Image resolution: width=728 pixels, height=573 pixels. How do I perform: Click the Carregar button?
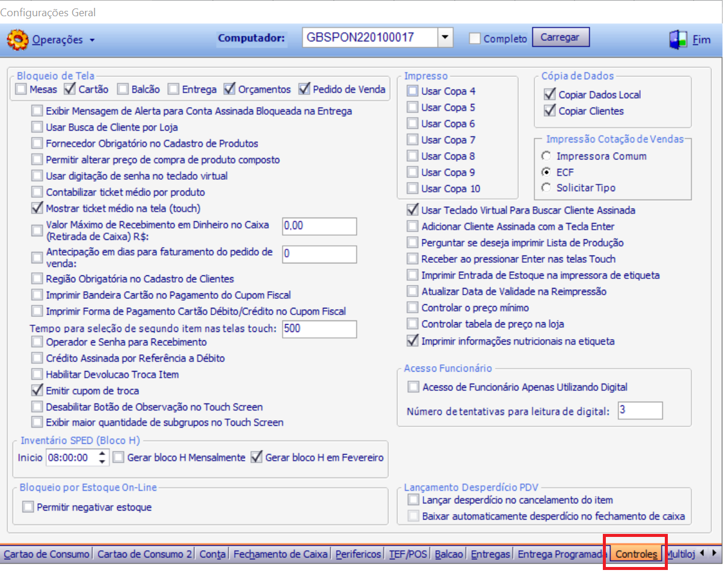click(560, 37)
